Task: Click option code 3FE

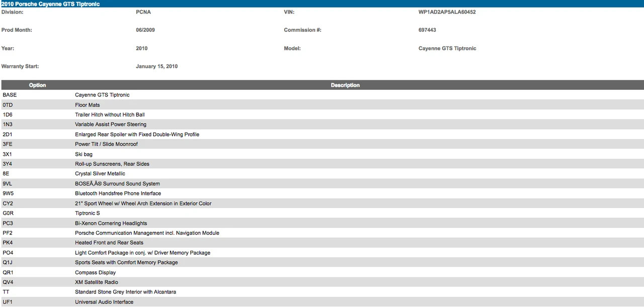Action: 8,144
